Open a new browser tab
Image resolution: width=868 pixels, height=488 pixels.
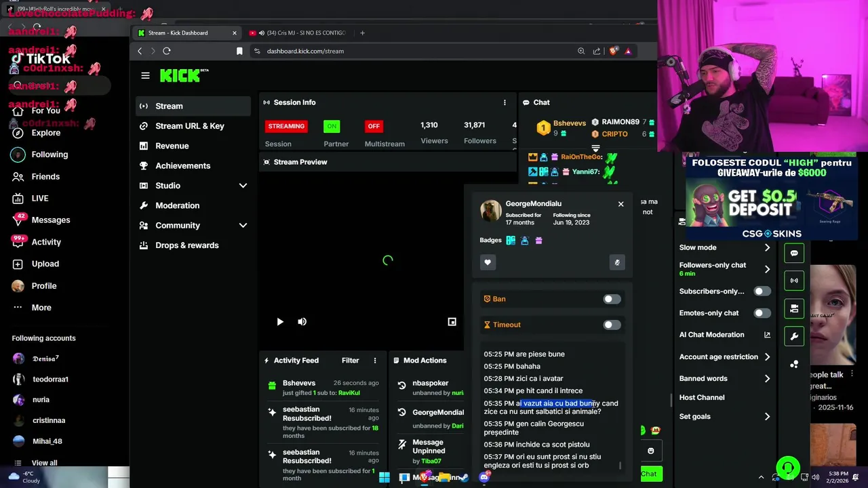pos(362,33)
